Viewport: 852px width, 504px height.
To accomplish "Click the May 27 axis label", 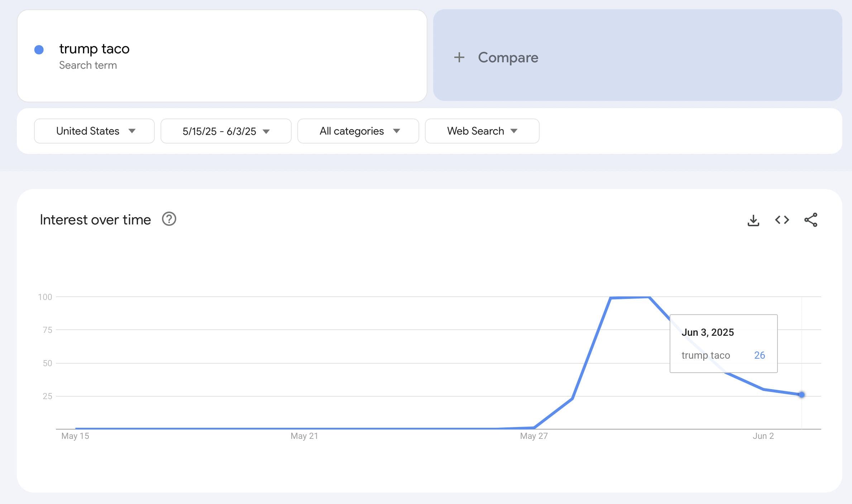I will tap(533, 436).
